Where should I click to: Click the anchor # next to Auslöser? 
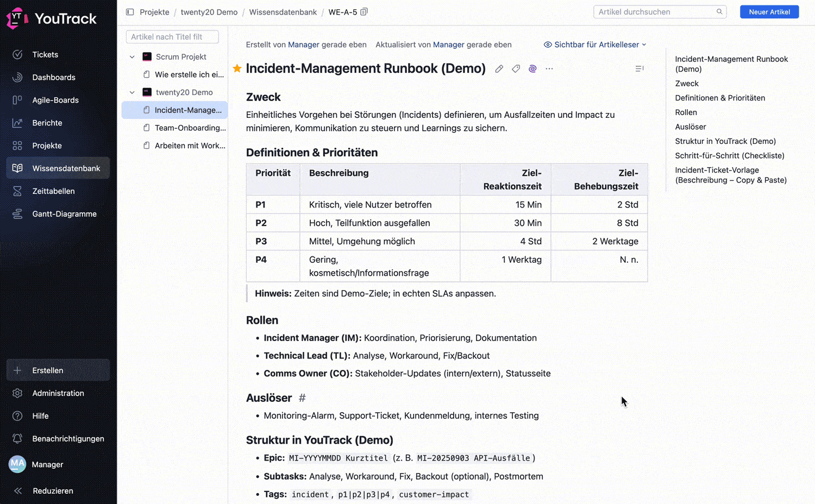(302, 398)
